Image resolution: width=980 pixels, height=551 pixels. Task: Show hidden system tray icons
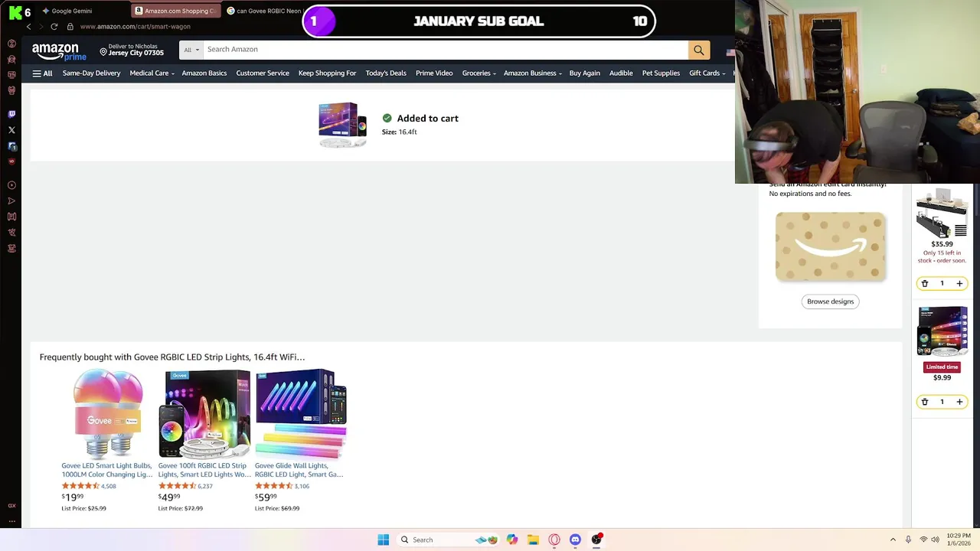click(893, 540)
